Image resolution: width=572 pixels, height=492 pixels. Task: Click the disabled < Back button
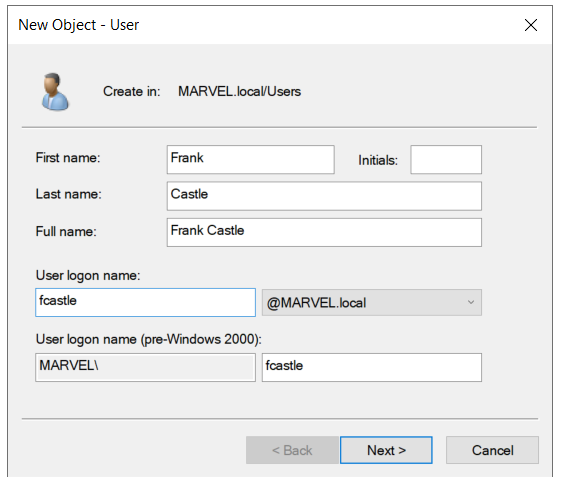[x=293, y=450]
